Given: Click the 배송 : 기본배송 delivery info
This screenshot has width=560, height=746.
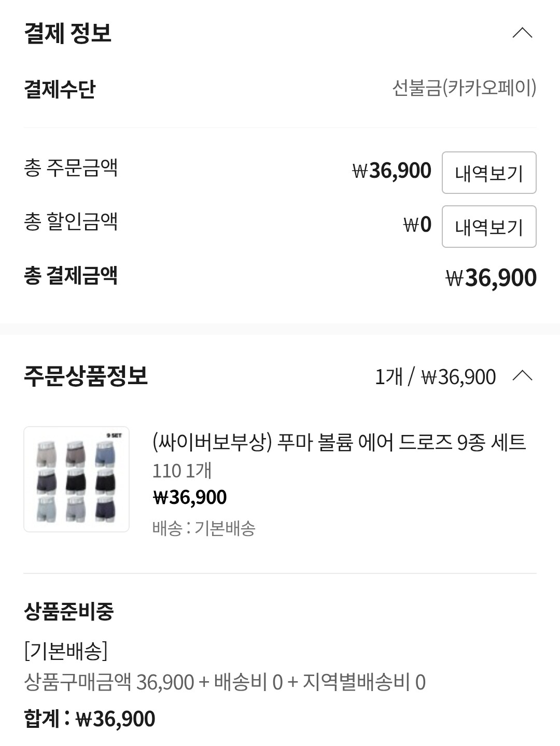Looking at the screenshot, I should tap(204, 528).
